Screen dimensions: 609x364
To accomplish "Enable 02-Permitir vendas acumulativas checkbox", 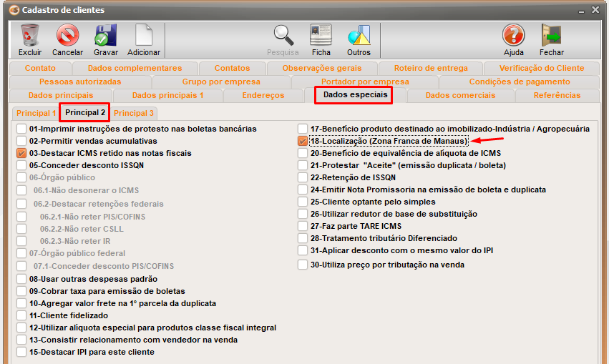I will click(21, 142).
